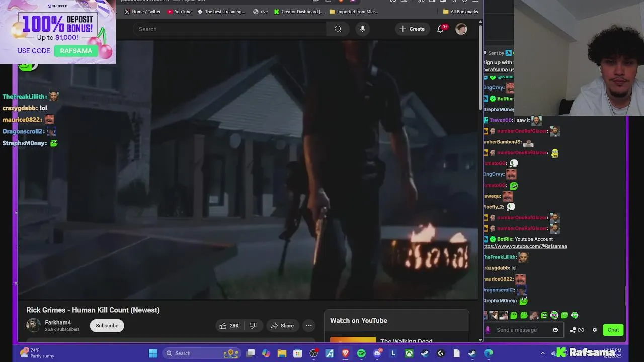Viewport: 644px width, 362px height.
Task: Open the Xbox app on the taskbar
Action: pos(409,353)
